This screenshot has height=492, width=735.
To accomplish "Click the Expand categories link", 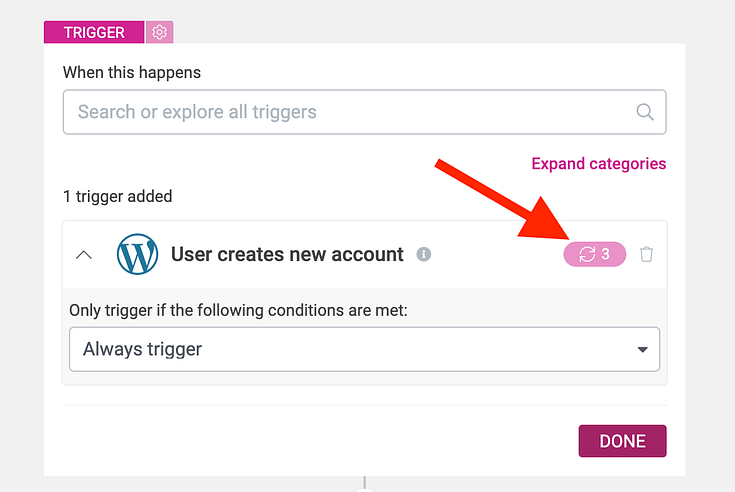I will point(599,164).
